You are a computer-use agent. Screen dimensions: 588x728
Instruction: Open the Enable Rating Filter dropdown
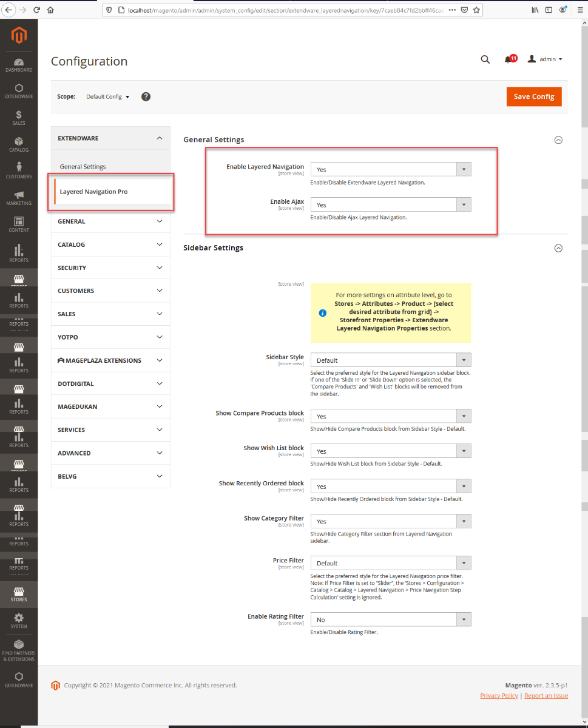coord(391,619)
